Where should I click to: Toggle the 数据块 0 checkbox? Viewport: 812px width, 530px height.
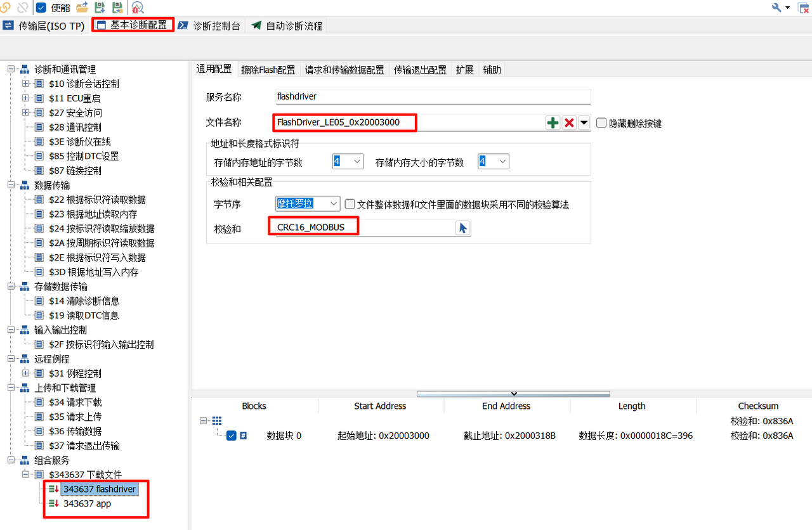tap(232, 436)
